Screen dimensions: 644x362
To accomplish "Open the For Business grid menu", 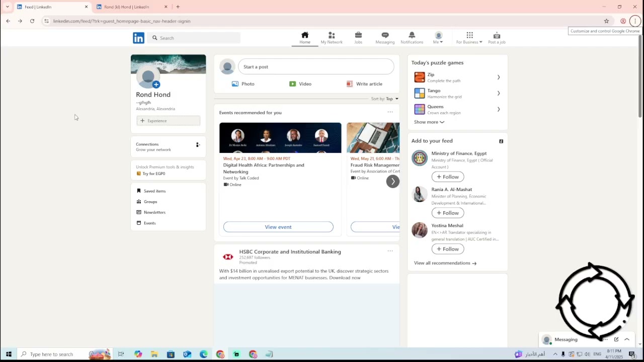I will click(469, 38).
